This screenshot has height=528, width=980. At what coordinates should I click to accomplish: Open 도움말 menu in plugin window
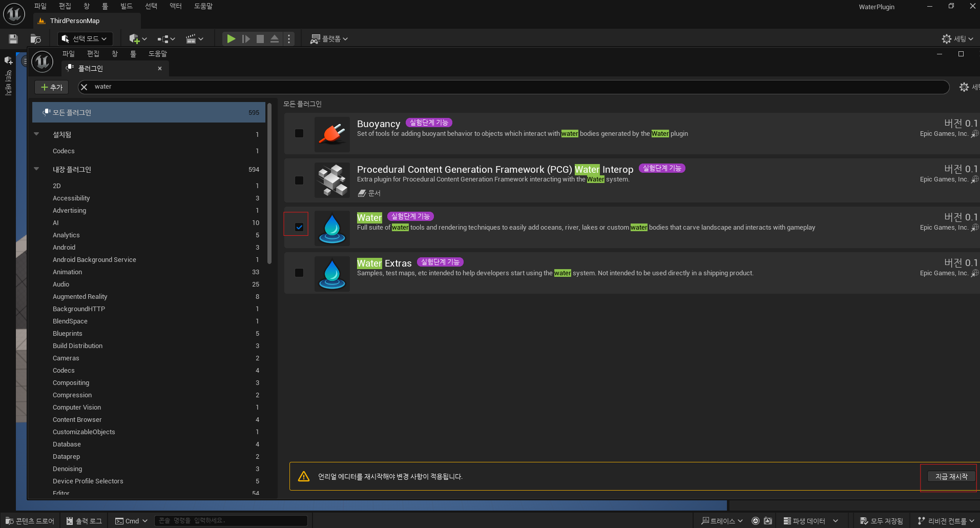(x=158, y=54)
